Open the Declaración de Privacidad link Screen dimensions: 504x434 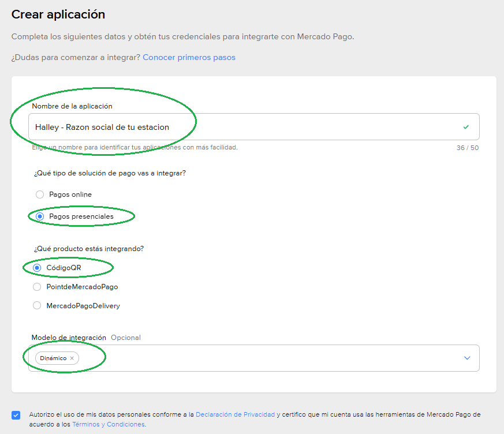[x=236, y=414]
